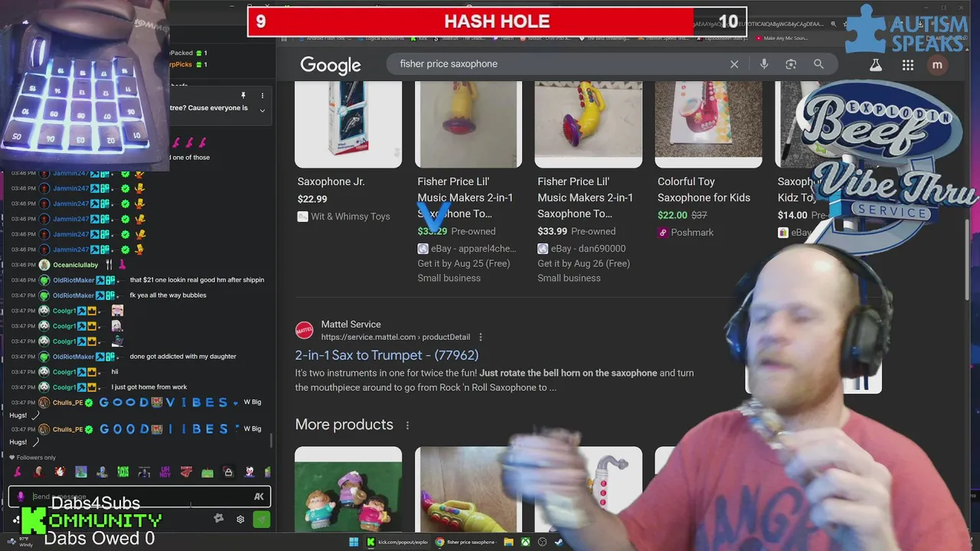Click the Saxophone Jr. product image
The width and height of the screenshot is (980, 551).
[x=348, y=122]
